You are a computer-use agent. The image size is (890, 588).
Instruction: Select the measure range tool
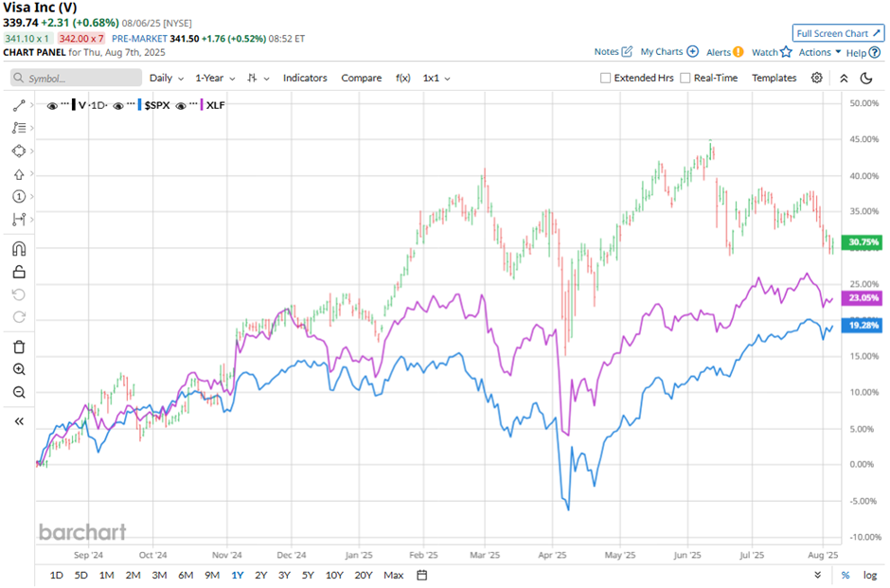19,219
